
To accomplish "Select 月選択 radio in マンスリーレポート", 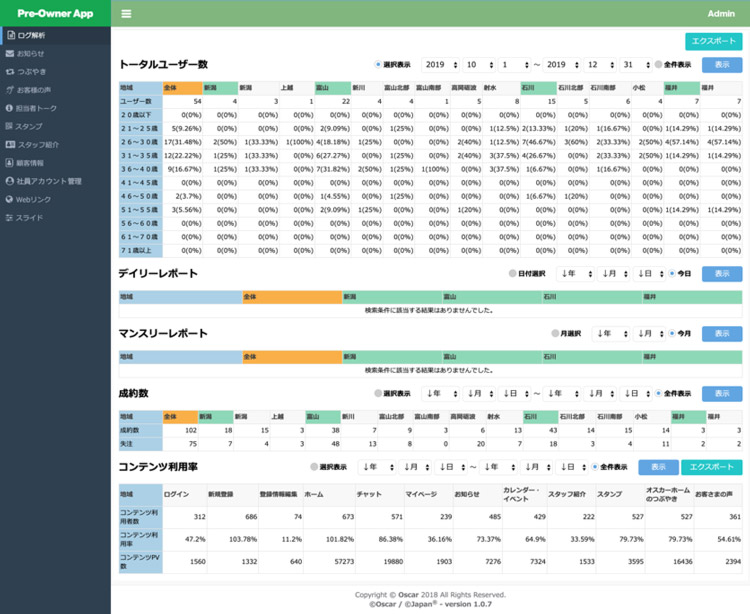I will [555, 333].
